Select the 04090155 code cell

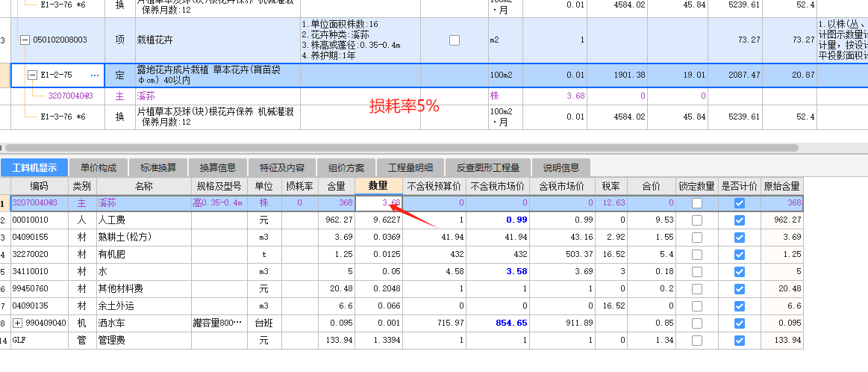click(39, 238)
